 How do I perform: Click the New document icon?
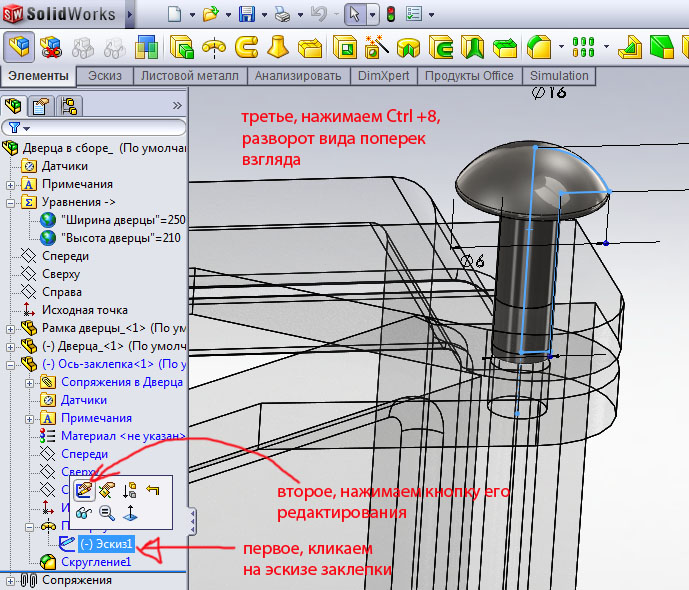174,15
